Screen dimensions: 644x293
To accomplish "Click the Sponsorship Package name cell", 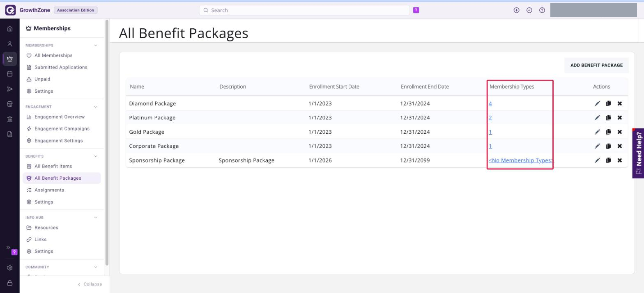I will (157, 160).
